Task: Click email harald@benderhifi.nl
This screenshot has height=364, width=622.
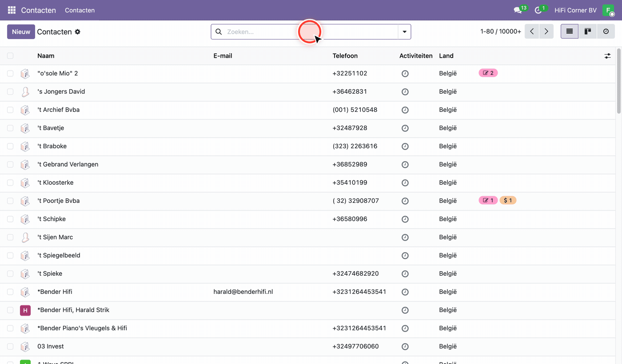Action: pos(243,292)
